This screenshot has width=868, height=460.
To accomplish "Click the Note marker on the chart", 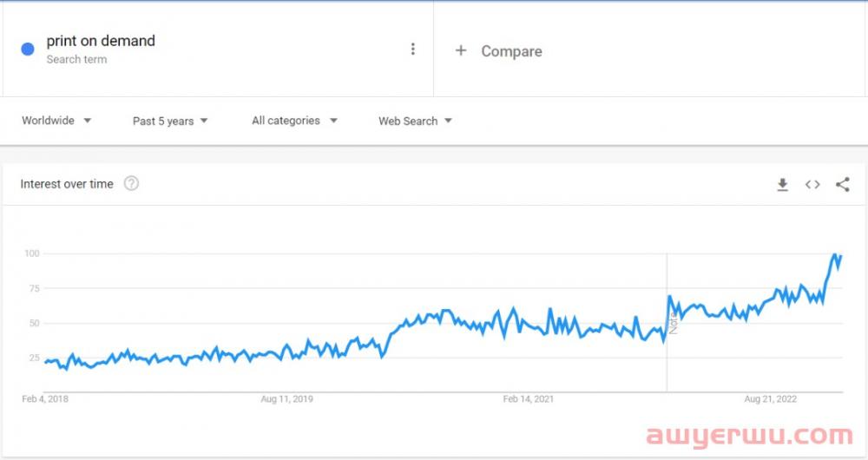I will point(674,323).
